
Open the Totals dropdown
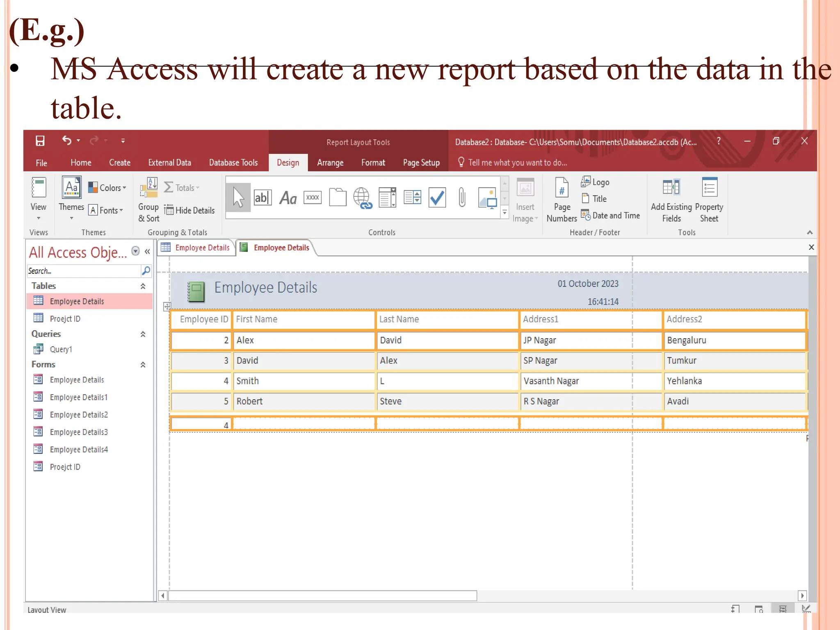(182, 188)
